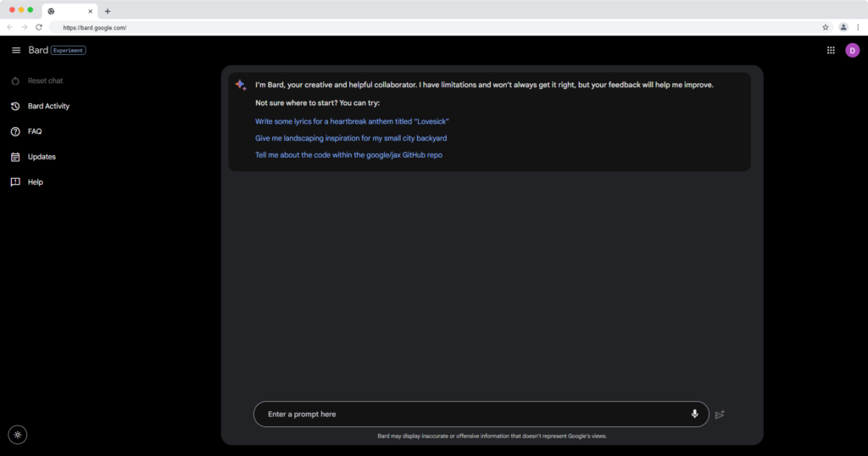Screen dimensions: 868x456
Task: Click "Not sure where to start?" text
Action: 317,103
